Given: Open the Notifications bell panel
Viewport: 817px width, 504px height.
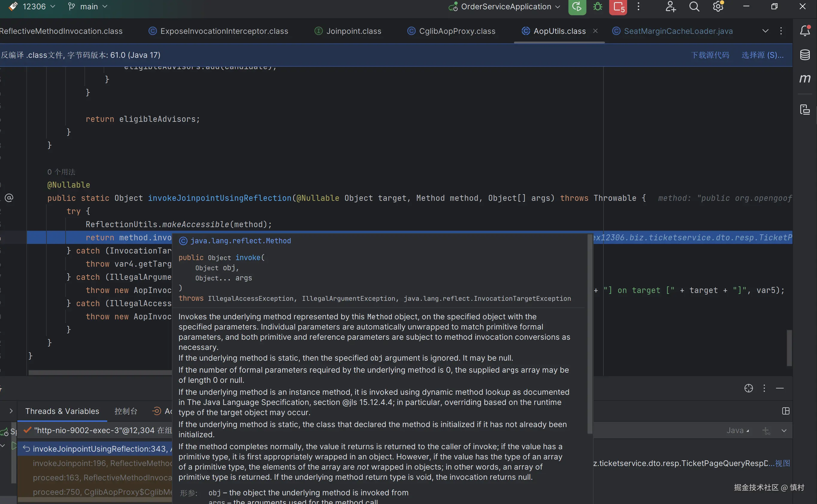Looking at the screenshot, I should click(x=805, y=31).
